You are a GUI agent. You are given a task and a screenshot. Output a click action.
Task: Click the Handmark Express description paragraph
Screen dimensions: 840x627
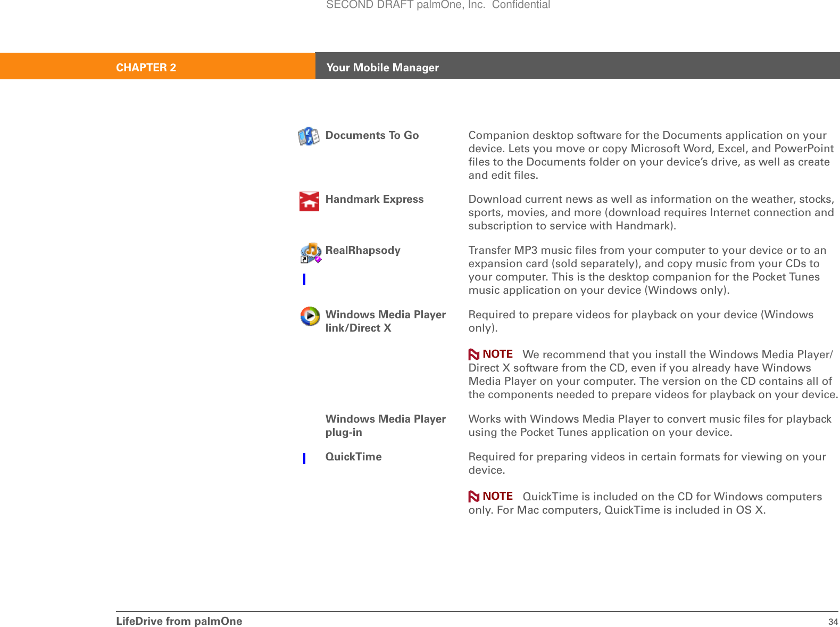pos(651,212)
